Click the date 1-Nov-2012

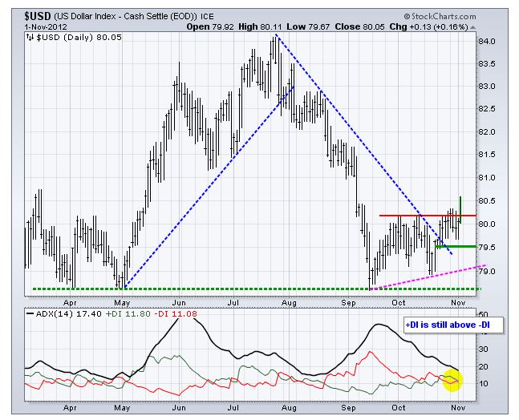pyautogui.click(x=46, y=26)
